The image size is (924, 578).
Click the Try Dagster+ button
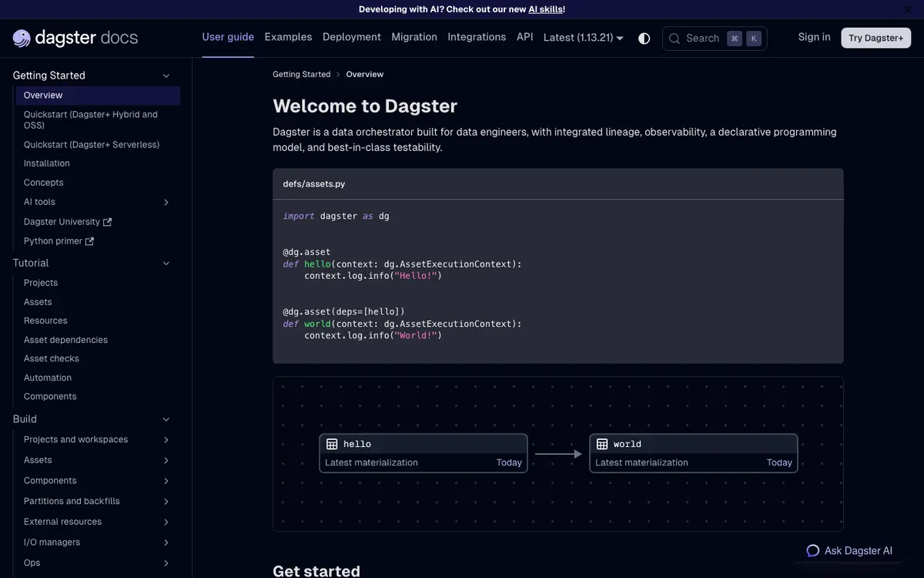pos(876,38)
